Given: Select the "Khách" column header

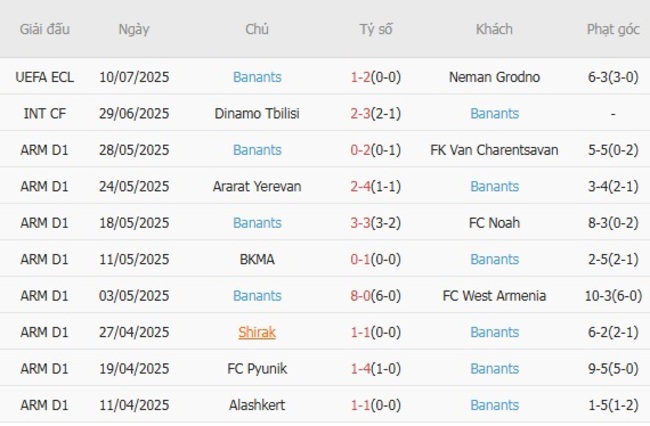Looking at the screenshot, I should [x=494, y=29].
